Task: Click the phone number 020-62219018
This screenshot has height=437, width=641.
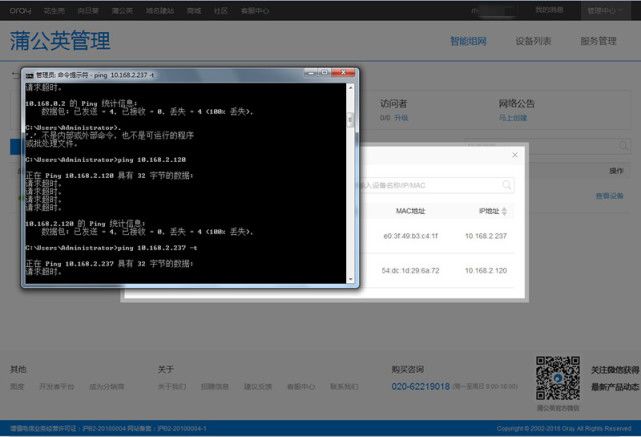Action: tap(420, 386)
